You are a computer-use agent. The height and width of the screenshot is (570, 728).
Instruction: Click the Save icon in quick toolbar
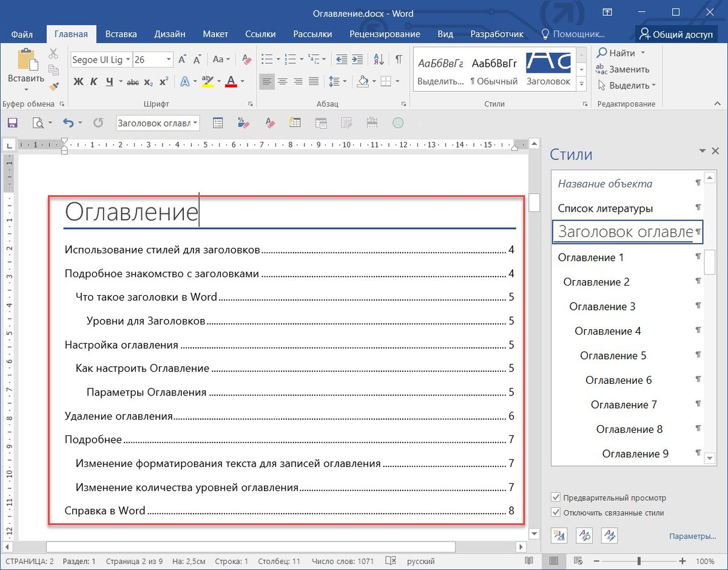click(x=13, y=123)
